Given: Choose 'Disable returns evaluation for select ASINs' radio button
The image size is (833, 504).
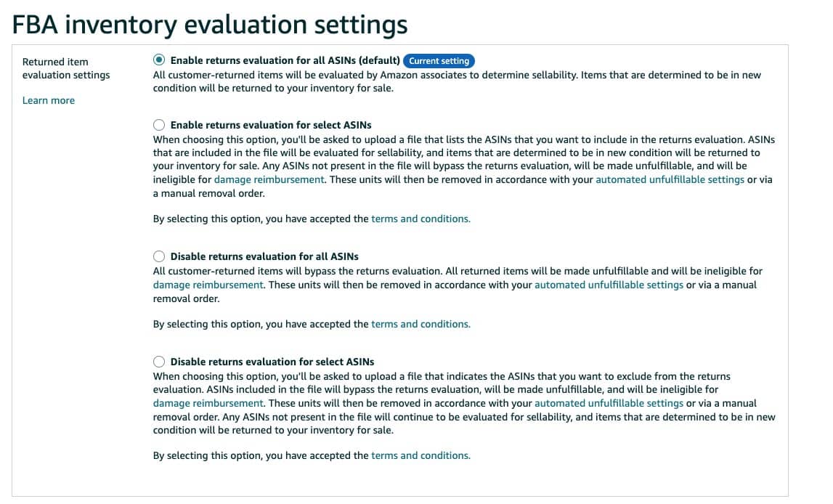Looking at the screenshot, I should (159, 362).
